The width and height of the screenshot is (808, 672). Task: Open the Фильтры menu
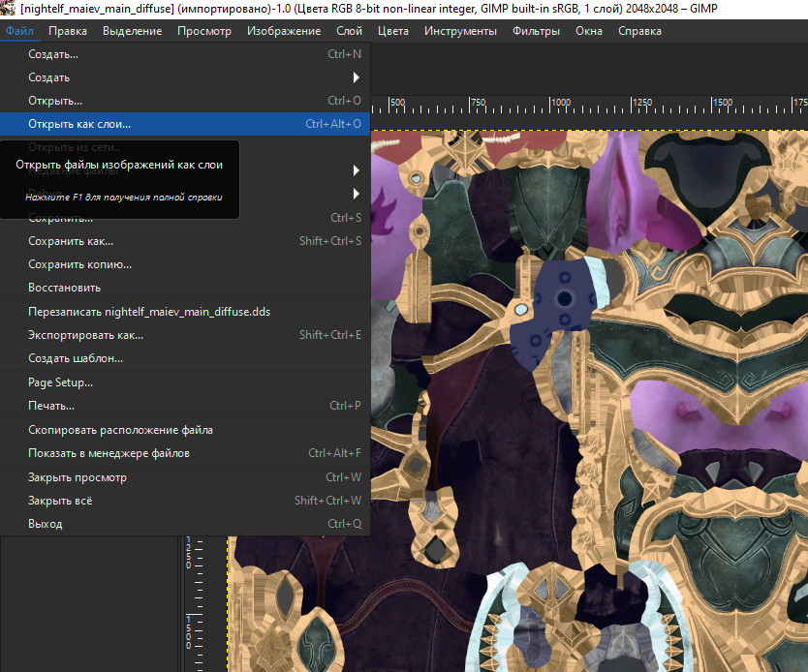pyautogui.click(x=536, y=31)
